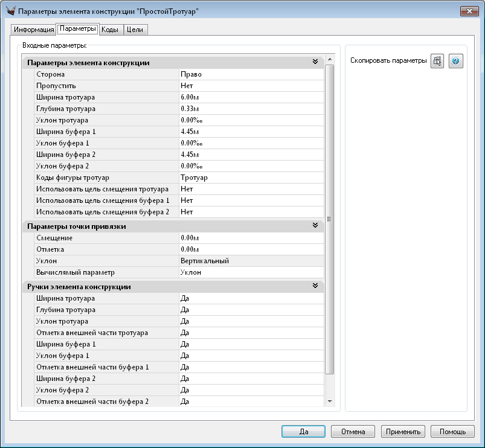Change the Пропустить value 'Нет'
Viewport: 485px width, 448px height.
pyautogui.click(x=250, y=86)
